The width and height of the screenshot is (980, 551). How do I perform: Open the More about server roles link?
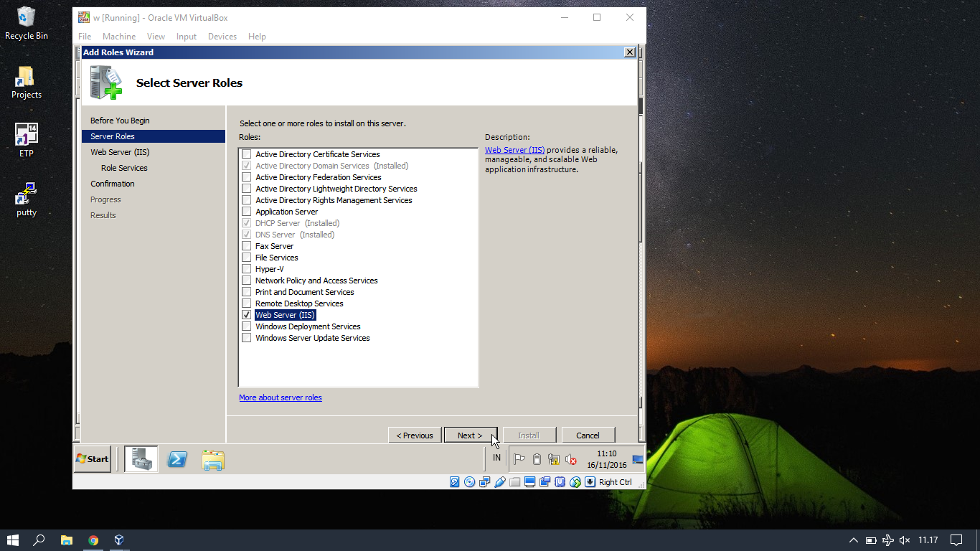pos(281,397)
